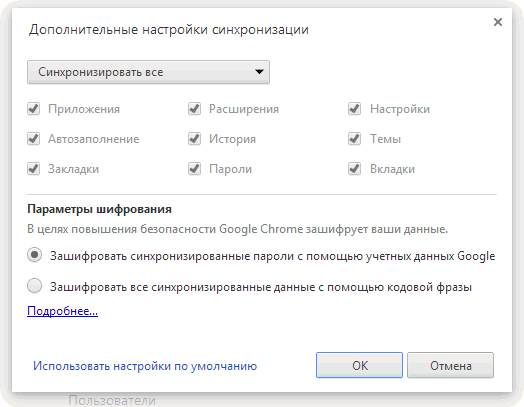Toggle the Автозаполнение checkbox
Viewport: 524px width, 407px height.
pyautogui.click(x=33, y=138)
